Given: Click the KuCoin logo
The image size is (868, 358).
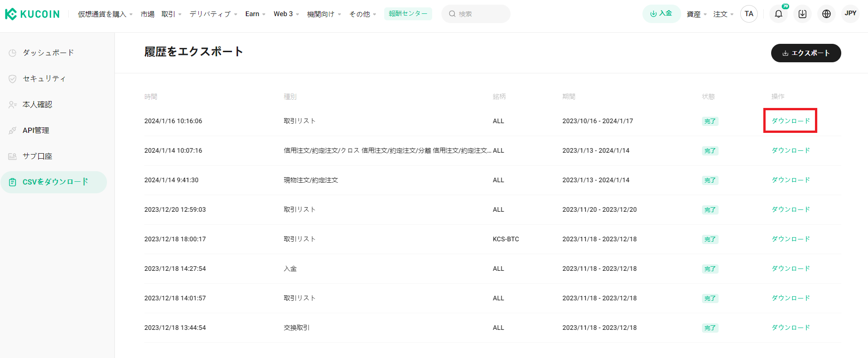Looking at the screenshot, I should click(32, 14).
